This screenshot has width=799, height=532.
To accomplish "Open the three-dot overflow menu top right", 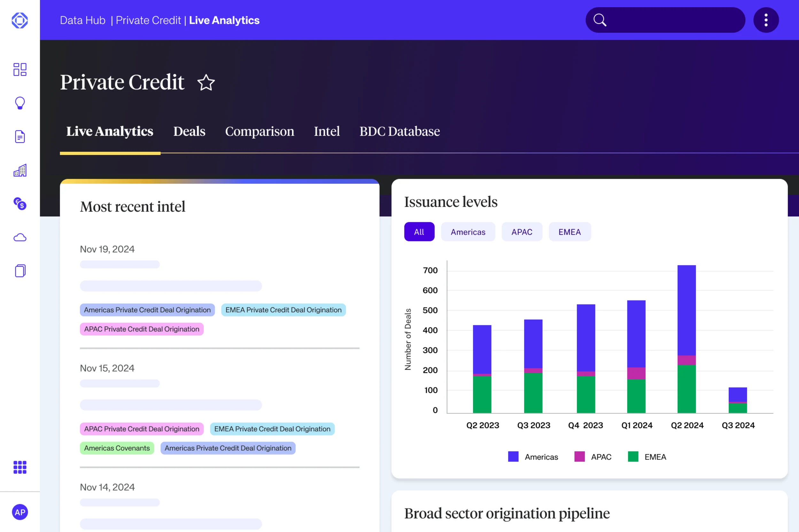I will (x=766, y=20).
